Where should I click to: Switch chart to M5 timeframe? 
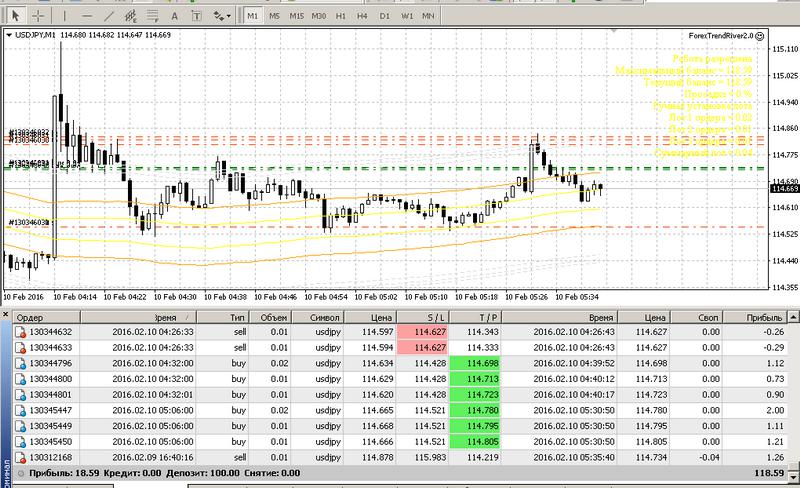274,16
